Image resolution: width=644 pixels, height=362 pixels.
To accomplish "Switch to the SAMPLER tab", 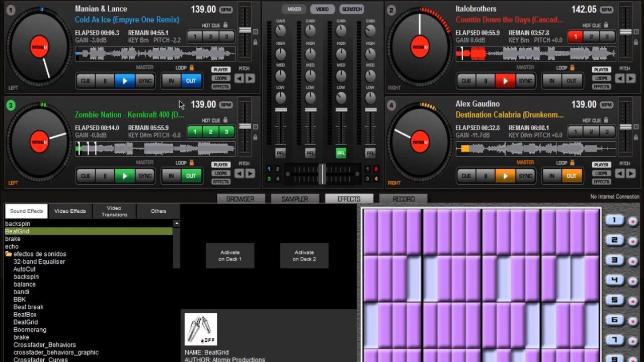I will pos(295,199).
